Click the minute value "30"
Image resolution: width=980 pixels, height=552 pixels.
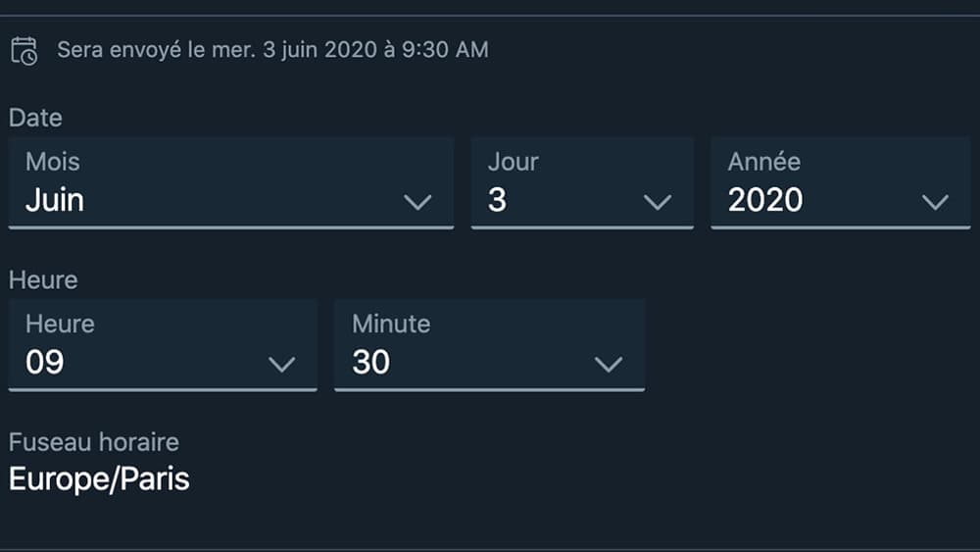click(371, 363)
